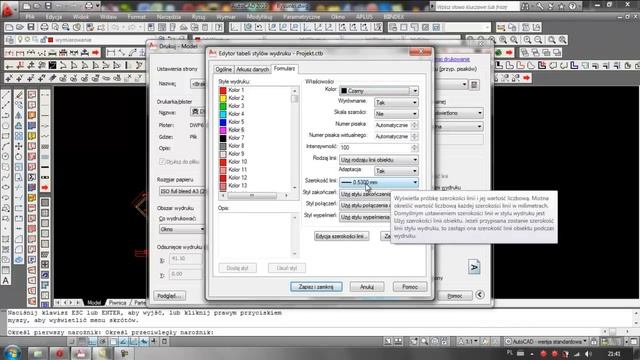The height and width of the screenshot is (360, 640).
Task: Open the Rozmiar papieru dropdown
Action: [x=183, y=191]
